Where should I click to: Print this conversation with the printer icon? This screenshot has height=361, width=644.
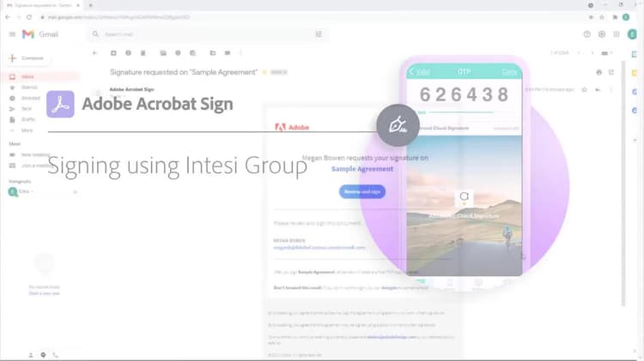pyautogui.click(x=598, y=72)
